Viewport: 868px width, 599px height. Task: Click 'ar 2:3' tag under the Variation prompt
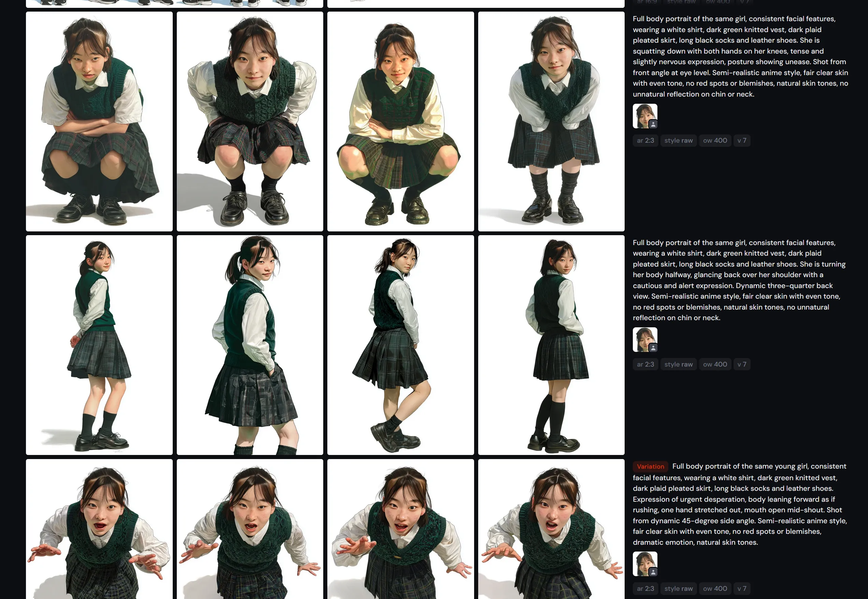pos(645,588)
